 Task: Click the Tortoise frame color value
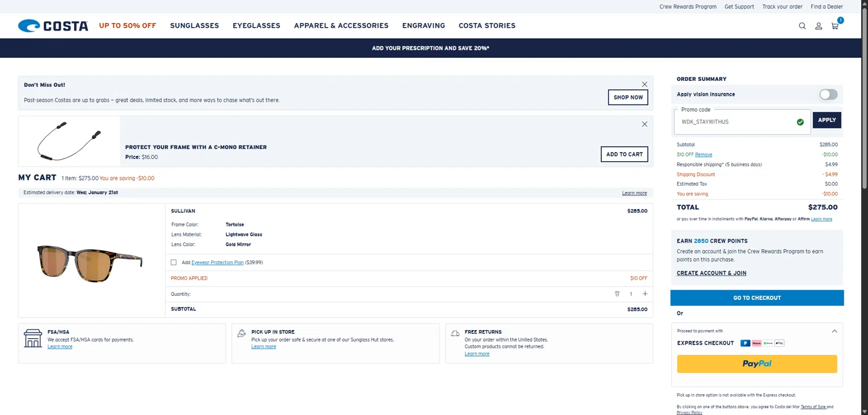(x=235, y=224)
